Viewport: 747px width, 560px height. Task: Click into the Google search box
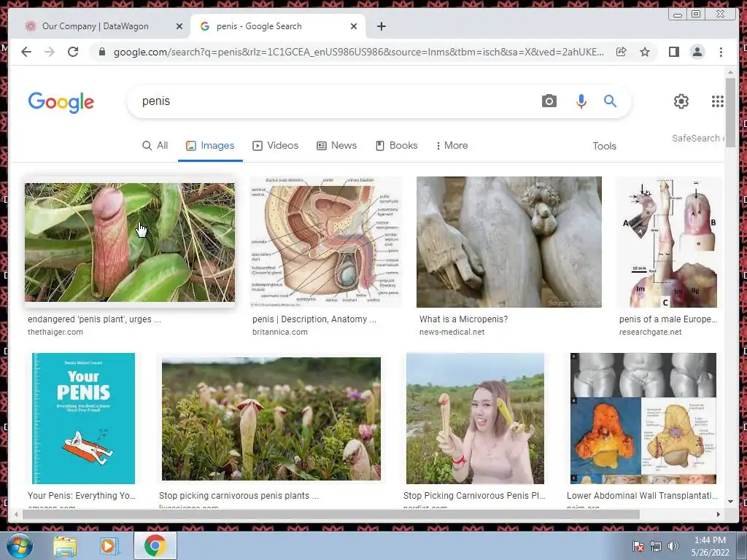tap(333, 101)
